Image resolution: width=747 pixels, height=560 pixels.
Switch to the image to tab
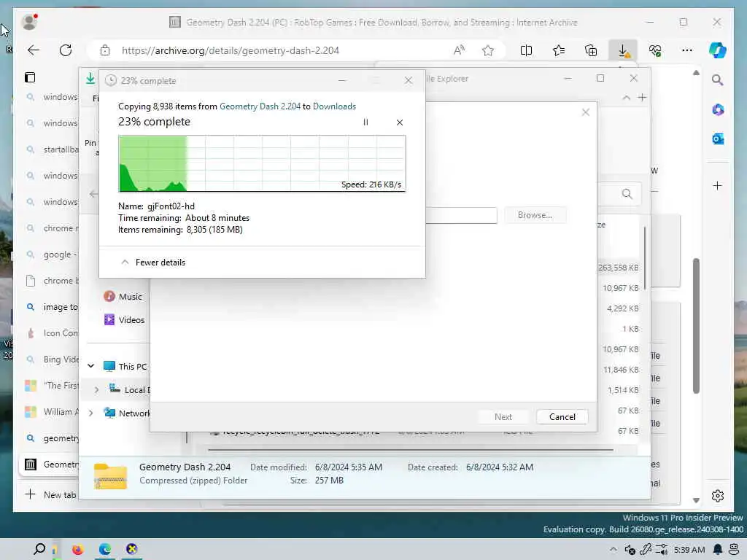[51, 307]
